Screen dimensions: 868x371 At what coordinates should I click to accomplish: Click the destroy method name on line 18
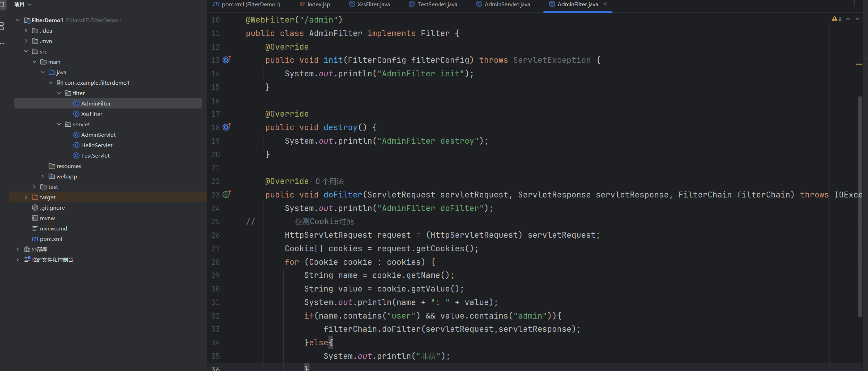pyautogui.click(x=340, y=127)
